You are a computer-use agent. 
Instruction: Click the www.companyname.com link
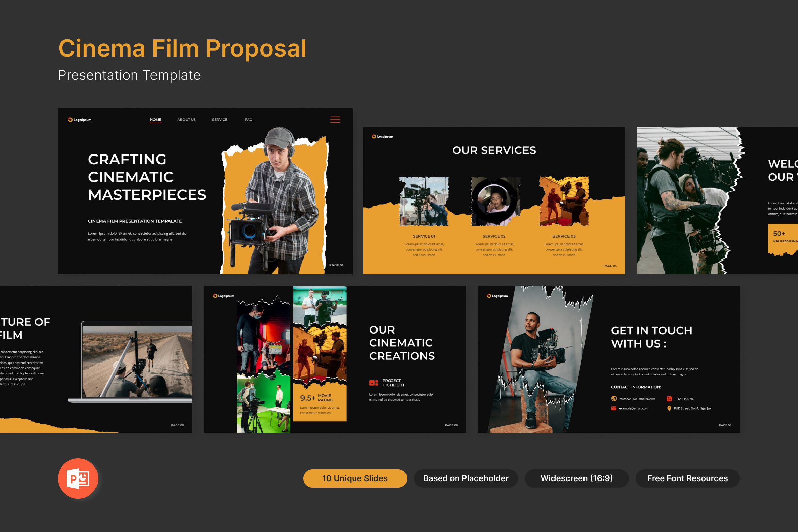click(x=637, y=398)
